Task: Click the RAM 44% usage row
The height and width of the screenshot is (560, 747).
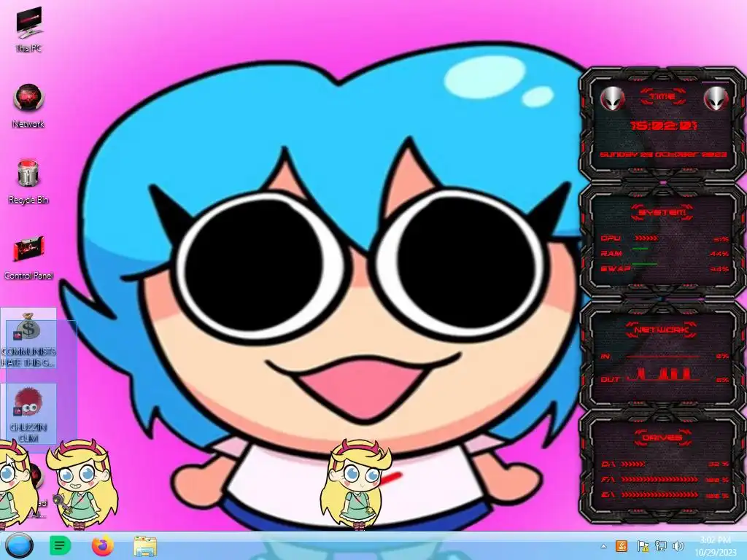Action: [665, 253]
